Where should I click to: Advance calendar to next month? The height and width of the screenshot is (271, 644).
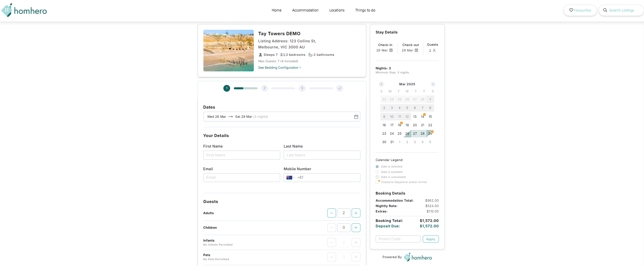433,84
